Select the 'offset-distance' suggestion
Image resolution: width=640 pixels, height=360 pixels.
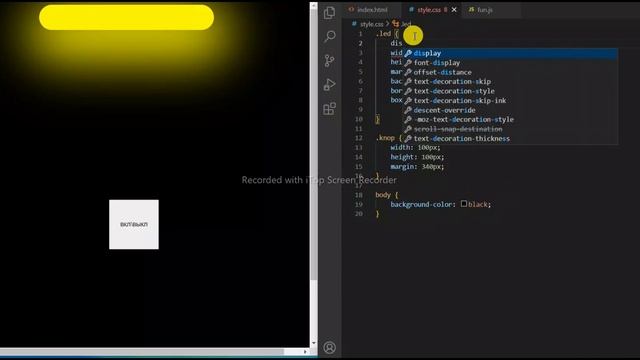point(510,72)
